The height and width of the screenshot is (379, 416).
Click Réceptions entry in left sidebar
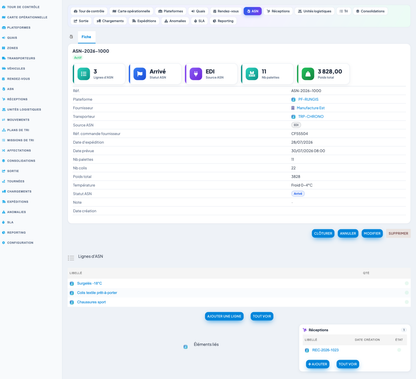pos(15,99)
